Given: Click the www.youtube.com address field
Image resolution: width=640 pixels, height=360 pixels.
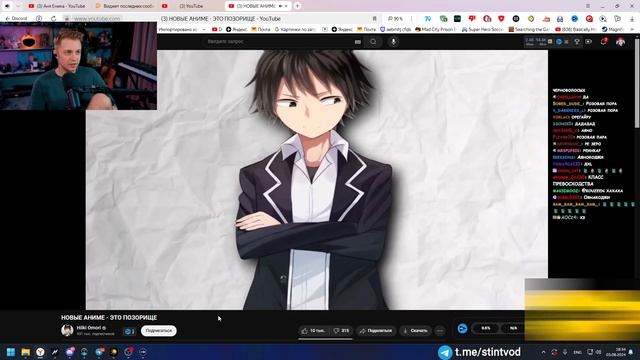Looking at the screenshot, I should (97, 19).
